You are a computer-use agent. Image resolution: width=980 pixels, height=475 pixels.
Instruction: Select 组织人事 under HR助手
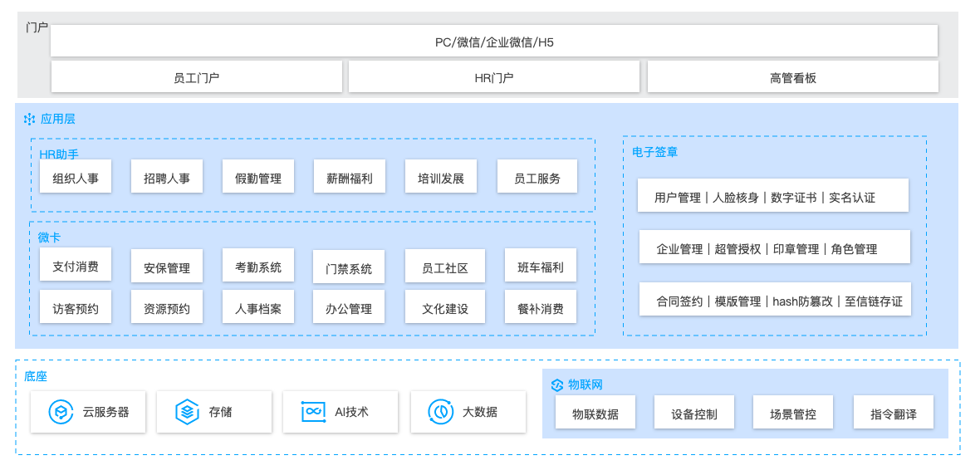pos(76,178)
